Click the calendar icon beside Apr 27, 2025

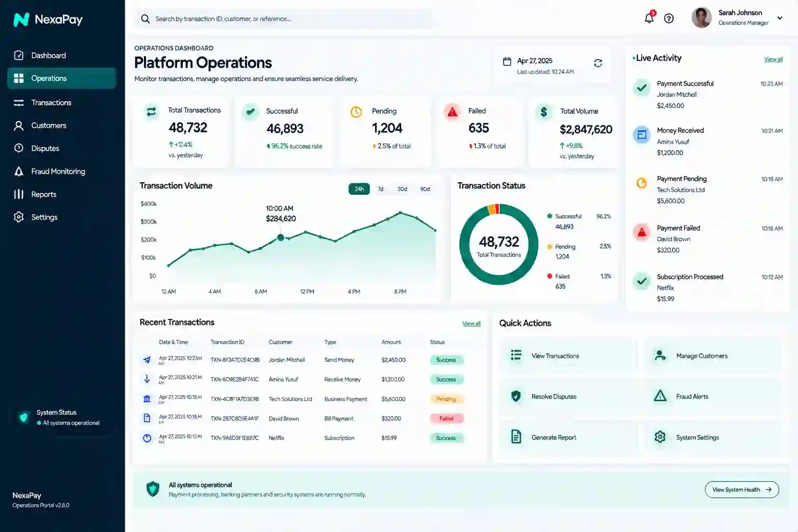point(507,61)
